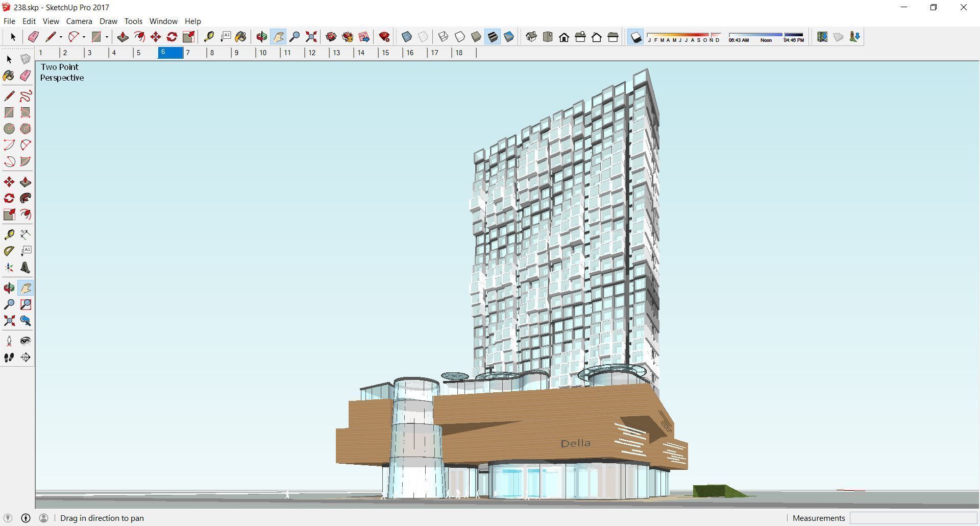Select the Look Around eye tool
This screenshot has height=526, width=980.
click(x=26, y=341)
